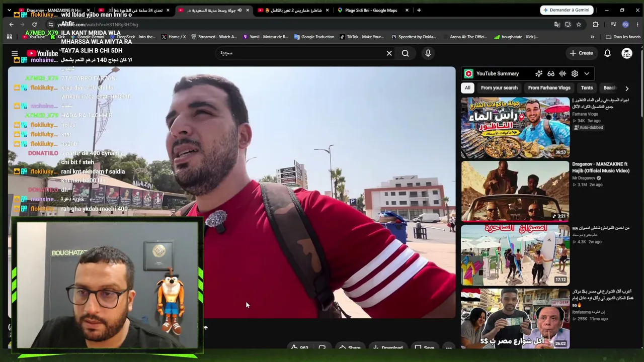The height and width of the screenshot is (362, 644).
Task: Click the Share button under the video
Action: pos(350,347)
